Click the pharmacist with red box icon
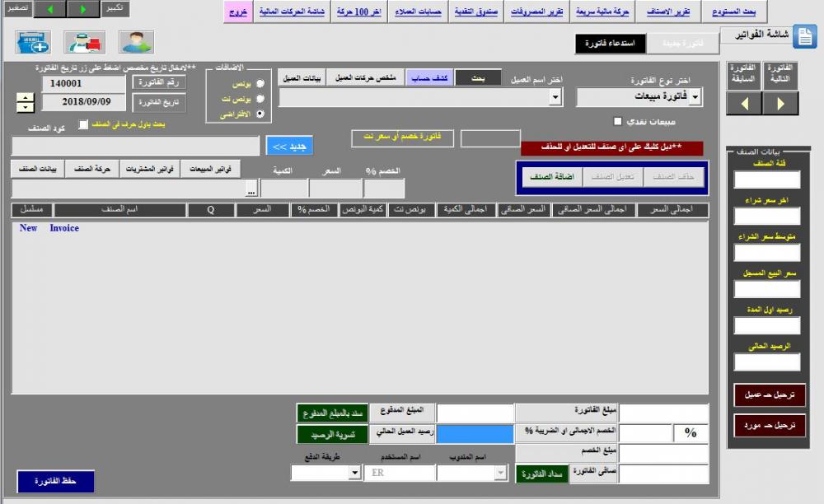Viewport: 824px width, 504px height. (84, 41)
